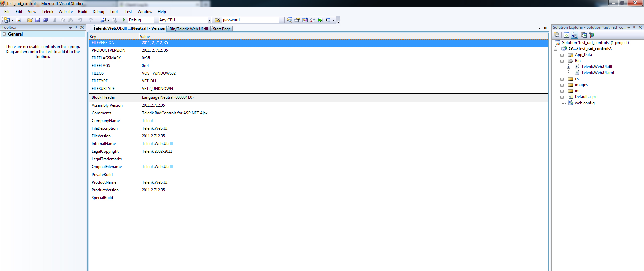Click the Value column header
Image resolution: width=644 pixels, height=271 pixels.
(x=343, y=36)
